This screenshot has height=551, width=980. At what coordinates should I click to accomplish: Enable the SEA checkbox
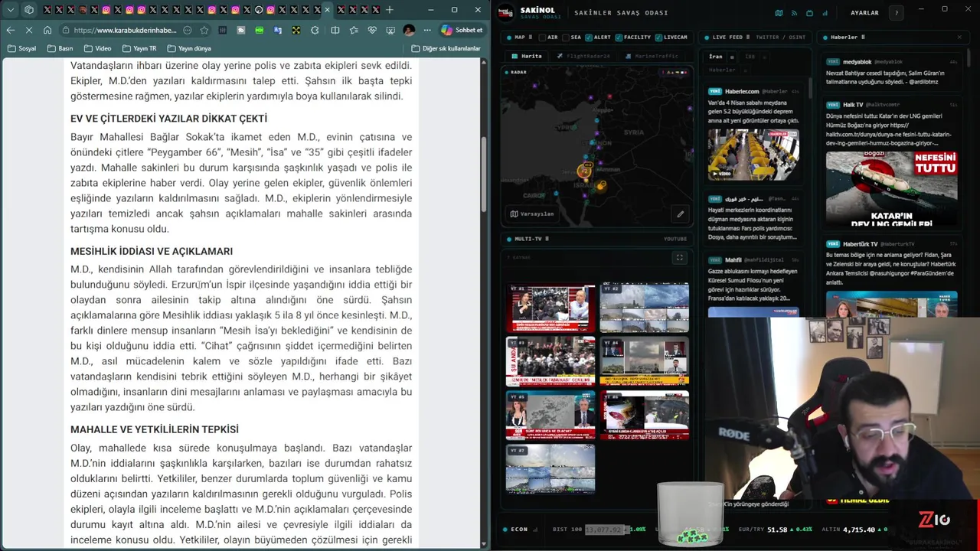click(x=565, y=37)
